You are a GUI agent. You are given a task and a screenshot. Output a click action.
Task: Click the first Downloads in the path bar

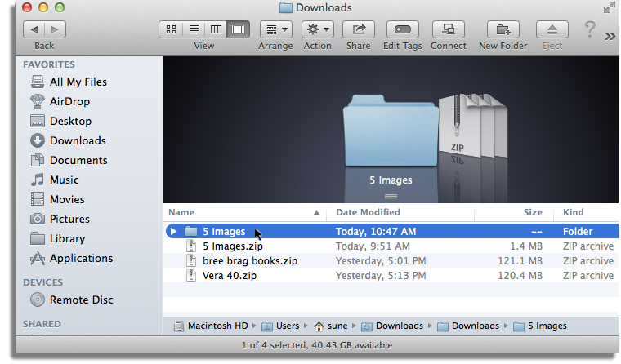pyautogui.click(x=392, y=326)
